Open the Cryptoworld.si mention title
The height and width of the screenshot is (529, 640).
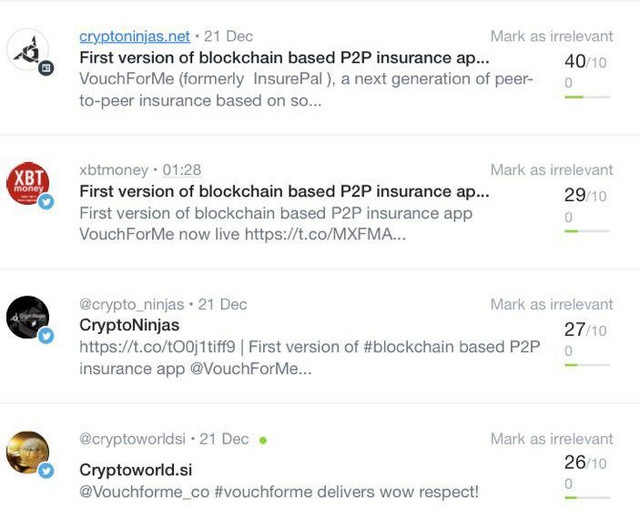pyautogui.click(x=136, y=470)
